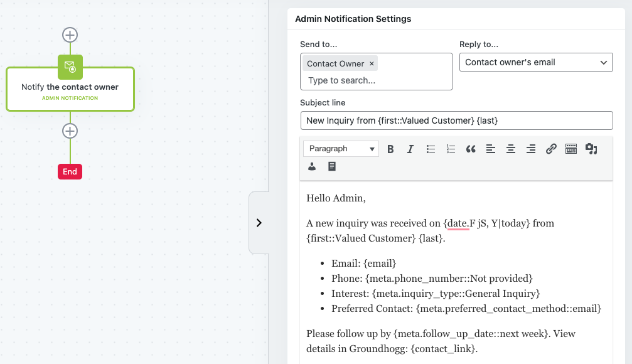Click the red End node
Viewport: 632px width, 364px height.
[70, 172]
